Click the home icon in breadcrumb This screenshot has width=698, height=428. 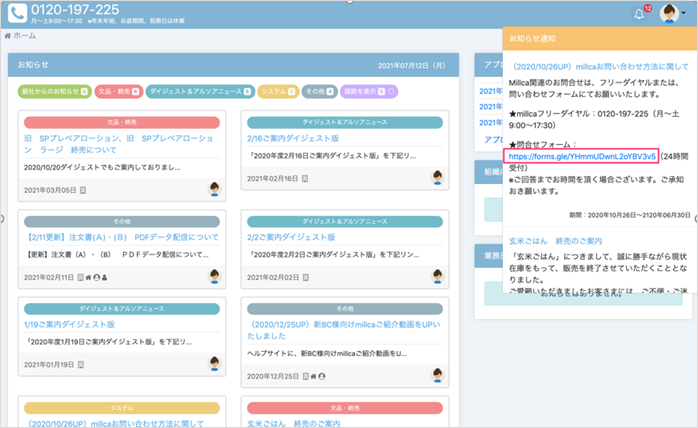(x=9, y=36)
